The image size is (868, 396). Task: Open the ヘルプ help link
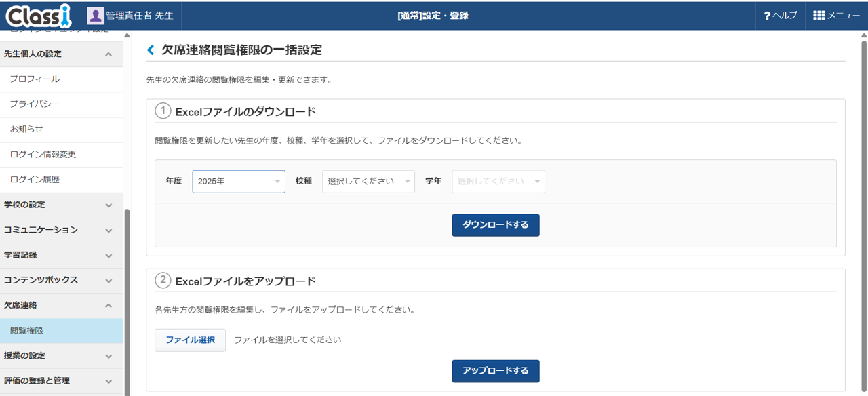(x=781, y=15)
